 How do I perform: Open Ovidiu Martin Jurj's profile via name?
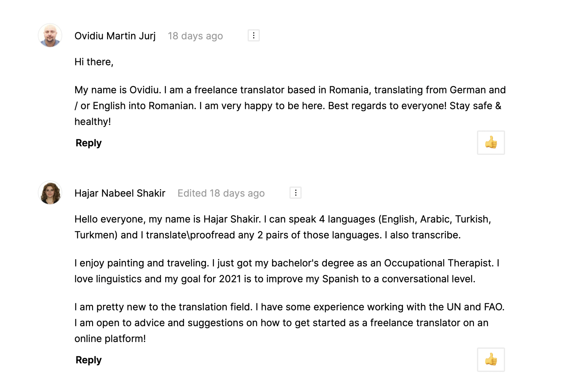(x=115, y=36)
